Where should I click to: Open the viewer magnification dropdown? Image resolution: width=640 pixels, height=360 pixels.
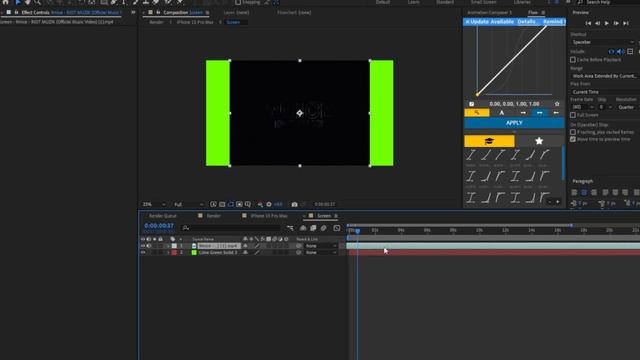(154, 204)
